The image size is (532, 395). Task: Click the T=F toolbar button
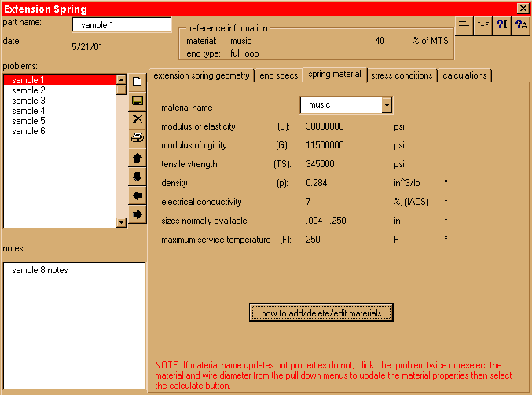pos(483,25)
